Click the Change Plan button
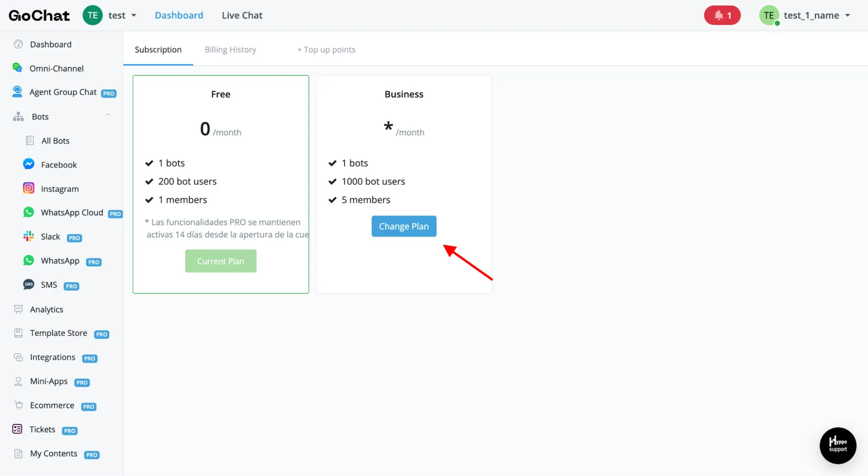Image resolution: width=868 pixels, height=476 pixels. [404, 227]
